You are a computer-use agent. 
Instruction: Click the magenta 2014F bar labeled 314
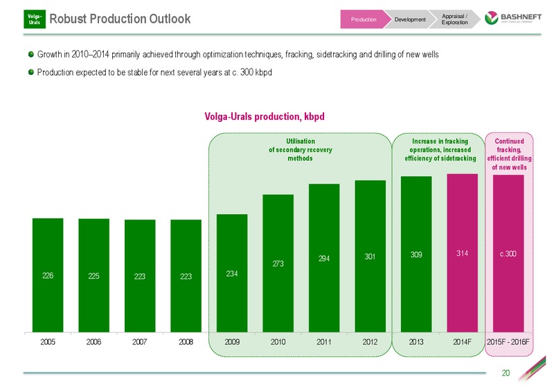tap(462, 253)
